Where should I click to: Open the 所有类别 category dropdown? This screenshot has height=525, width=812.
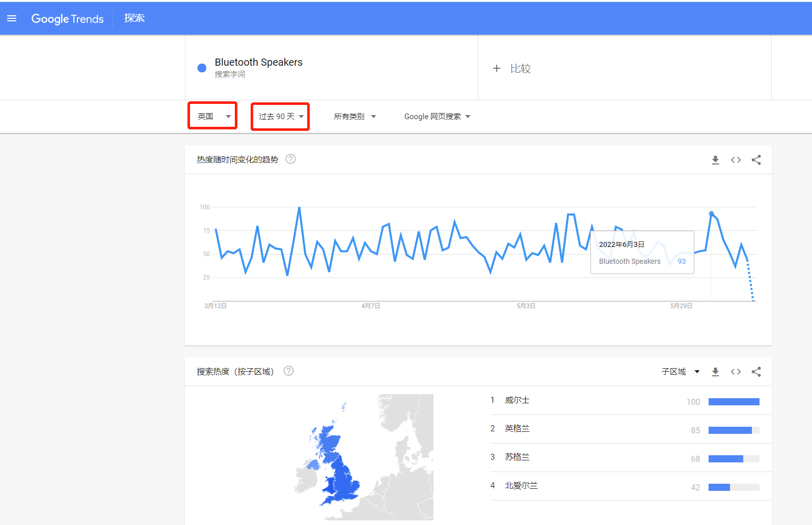coord(355,117)
